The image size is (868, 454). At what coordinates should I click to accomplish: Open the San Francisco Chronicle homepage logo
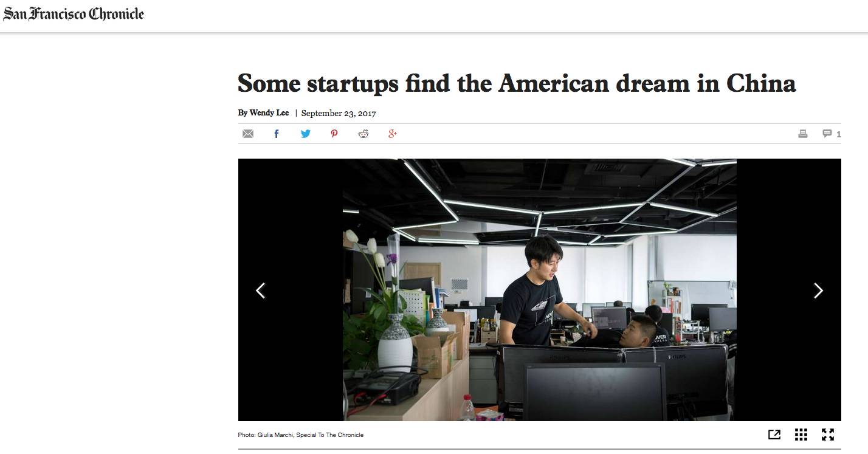(74, 14)
